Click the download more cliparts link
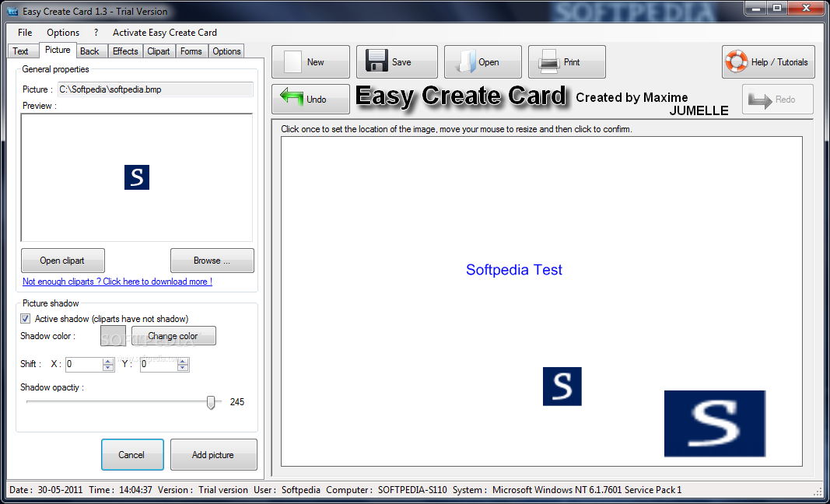Screen dimensions: 830x504 [x=117, y=282]
